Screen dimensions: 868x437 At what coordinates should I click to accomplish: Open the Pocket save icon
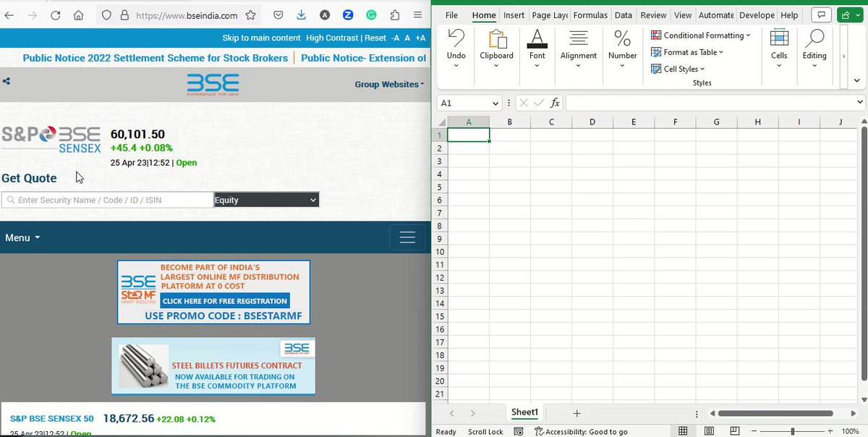tap(278, 15)
